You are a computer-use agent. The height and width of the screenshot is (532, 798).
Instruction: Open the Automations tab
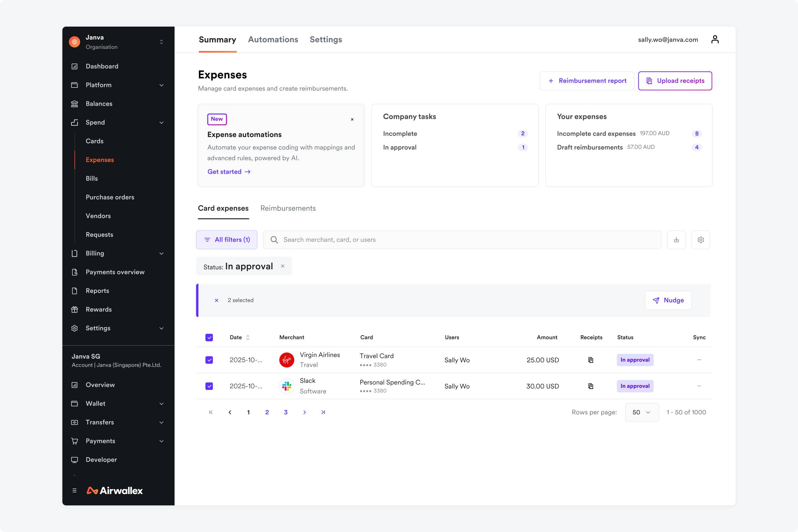(273, 39)
